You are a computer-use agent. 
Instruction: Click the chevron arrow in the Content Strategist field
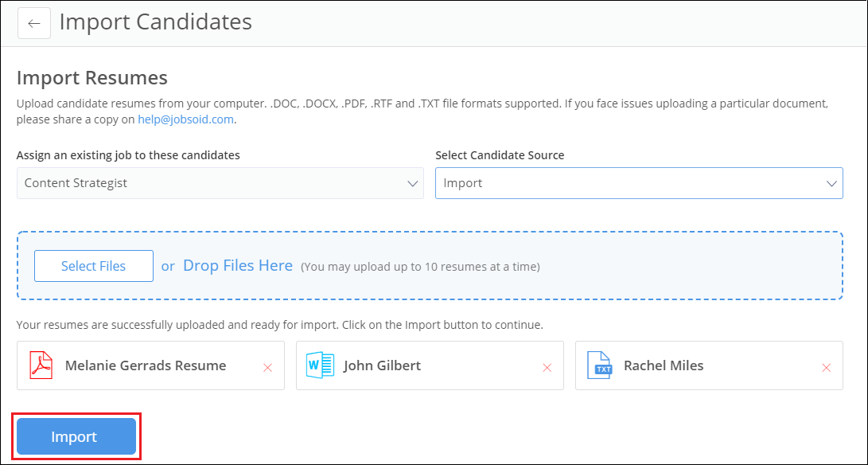point(412,183)
